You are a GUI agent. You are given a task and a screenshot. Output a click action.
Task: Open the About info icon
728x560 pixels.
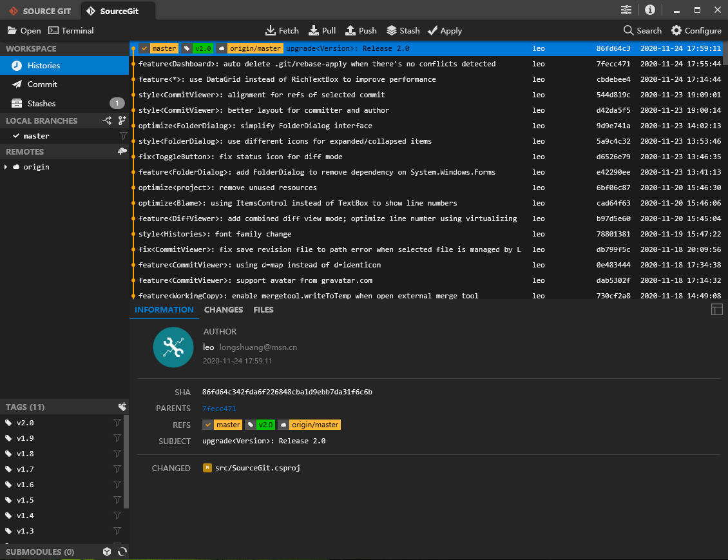[650, 10]
